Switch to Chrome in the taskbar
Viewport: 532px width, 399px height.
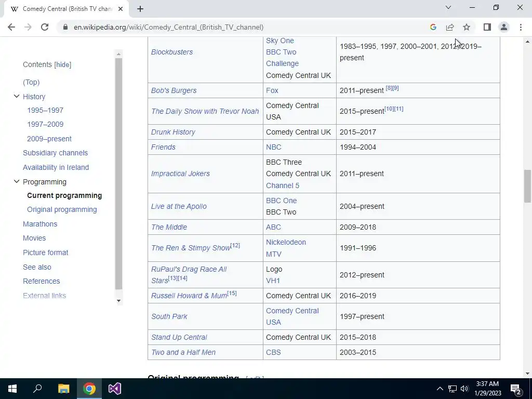89,389
